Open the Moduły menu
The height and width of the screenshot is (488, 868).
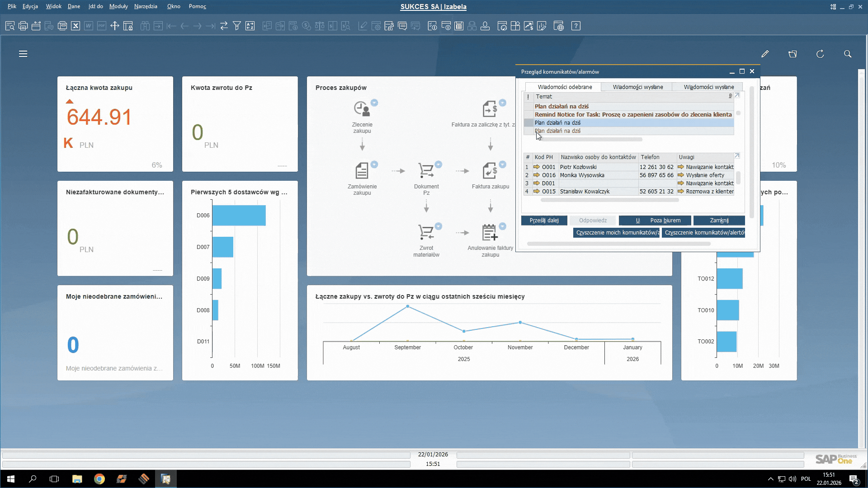point(118,6)
